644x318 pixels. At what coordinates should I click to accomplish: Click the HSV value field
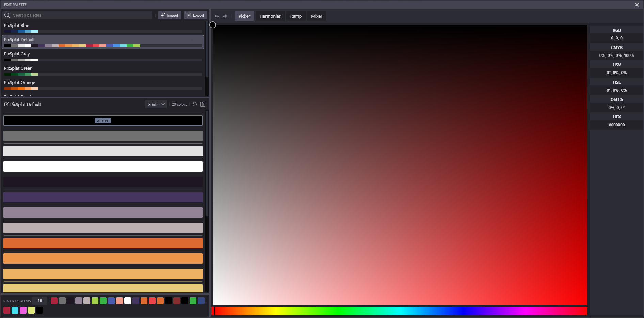tap(617, 73)
